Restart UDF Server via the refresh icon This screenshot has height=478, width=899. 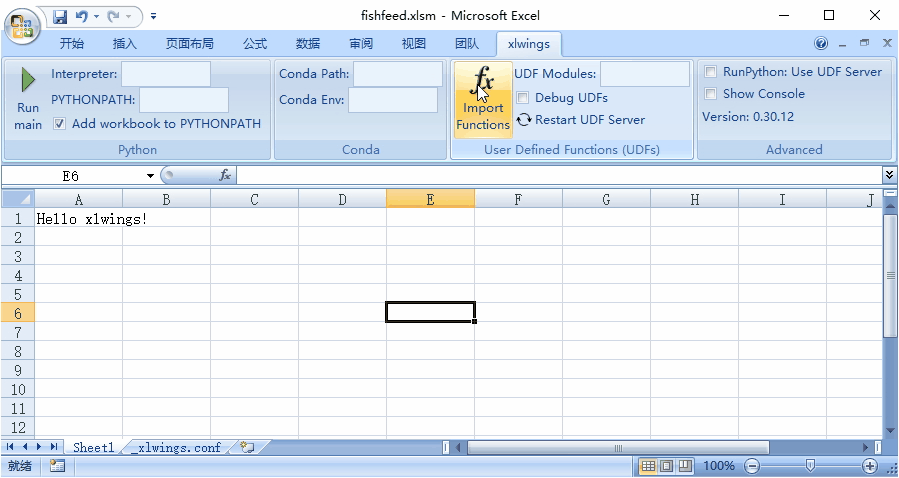523,120
